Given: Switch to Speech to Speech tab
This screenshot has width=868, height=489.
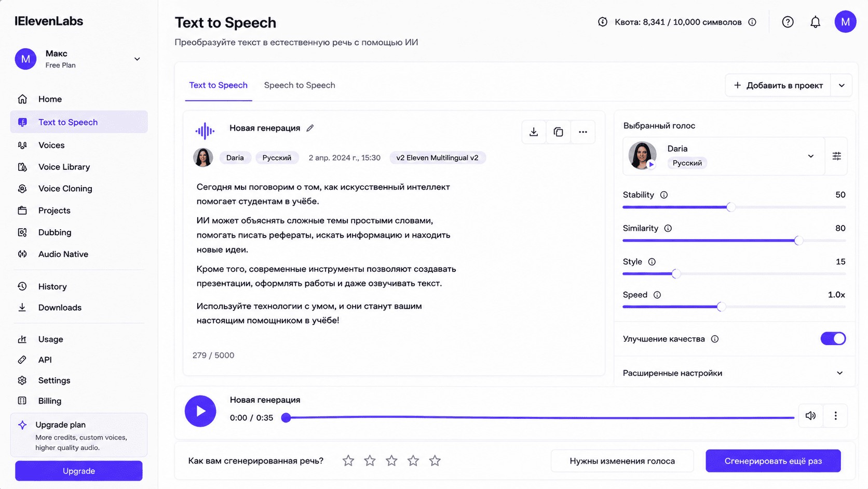Looking at the screenshot, I should [300, 85].
